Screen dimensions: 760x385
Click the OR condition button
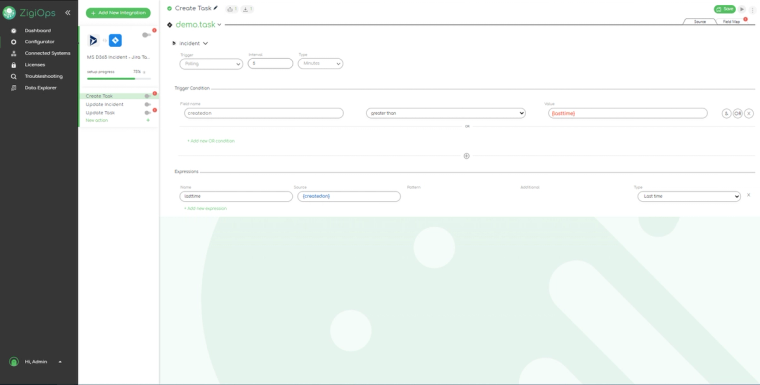point(738,113)
